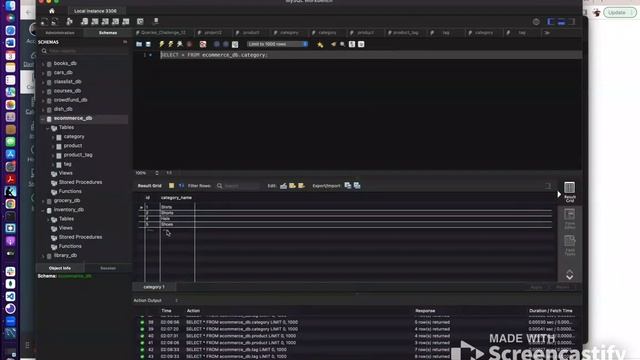Open find panel magnifier in editor toolbar
This screenshot has height=360, width=640.
[342, 44]
